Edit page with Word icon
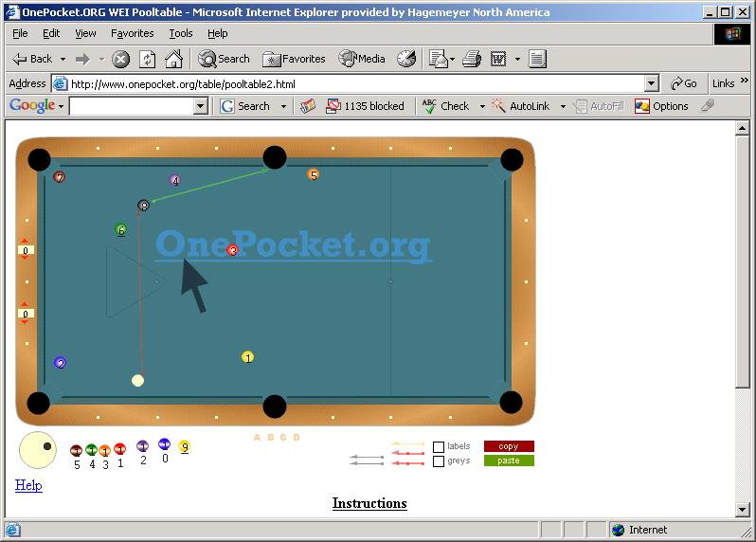This screenshot has height=542, width=756. [x=498, y=60]
